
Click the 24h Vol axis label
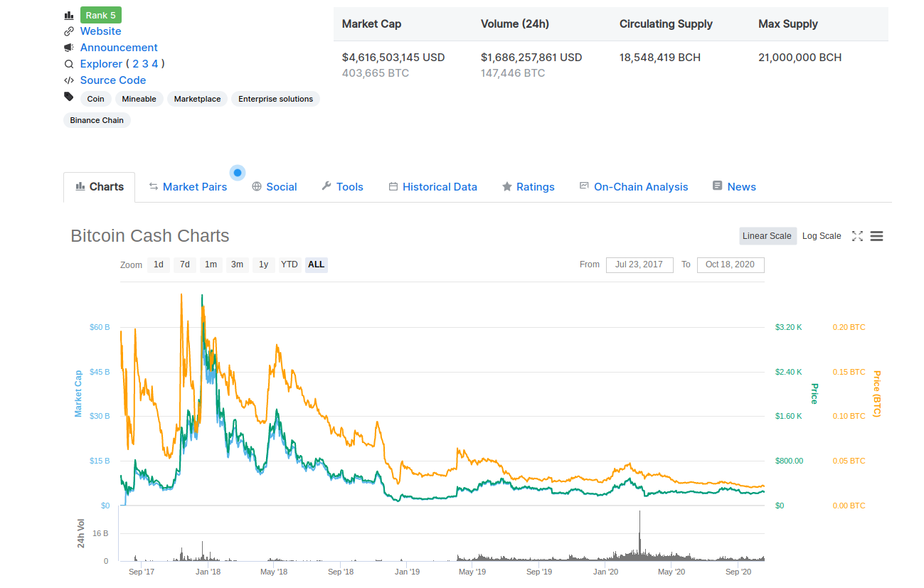pos(81,533)
